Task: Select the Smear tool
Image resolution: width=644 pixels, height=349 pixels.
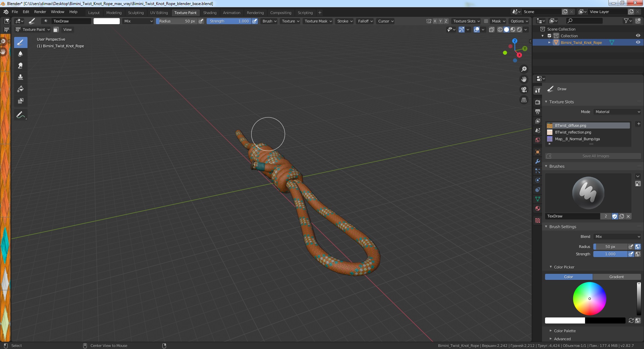Action: 20,65
